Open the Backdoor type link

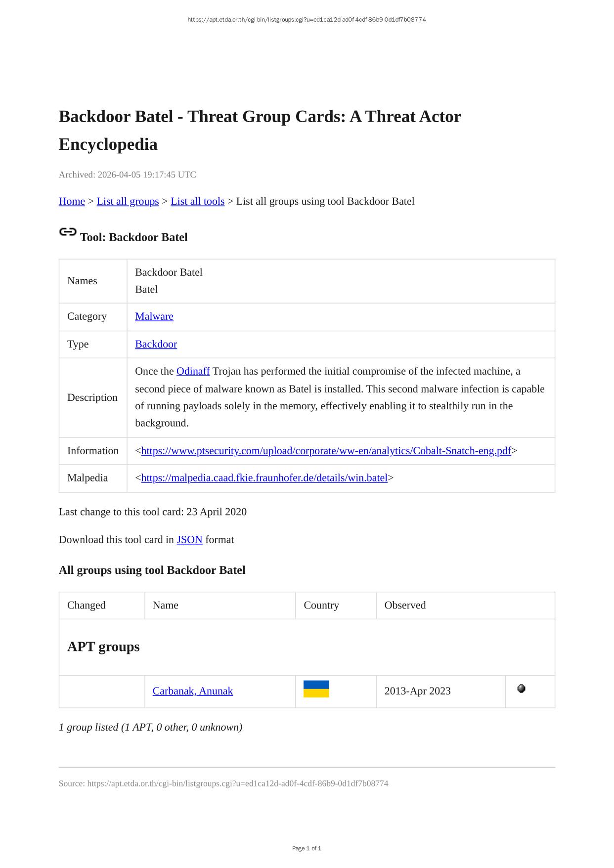pos(156,344)
